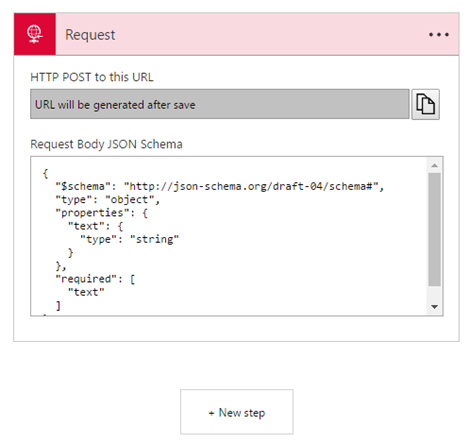The width and height of the screenshot is (469, 443).
Task: Click the "text" entry inside the required array
Action: [86, 292]
